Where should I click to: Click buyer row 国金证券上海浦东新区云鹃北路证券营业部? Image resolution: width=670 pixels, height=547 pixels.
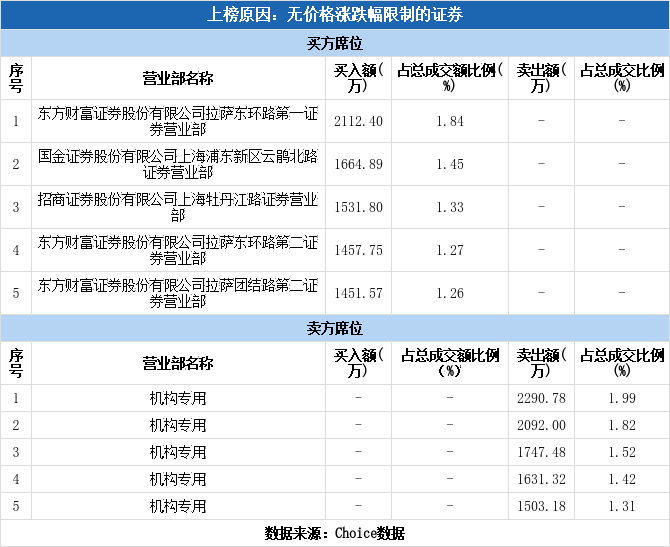click(178, 164)
